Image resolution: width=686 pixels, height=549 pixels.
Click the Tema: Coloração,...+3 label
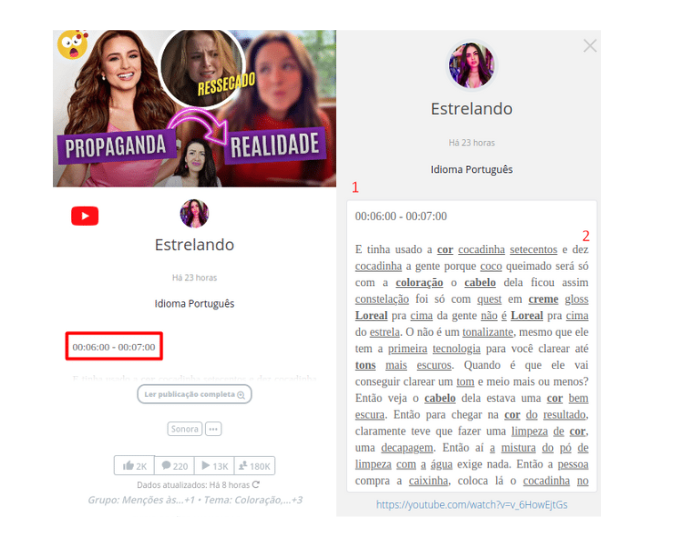point(253,500)
